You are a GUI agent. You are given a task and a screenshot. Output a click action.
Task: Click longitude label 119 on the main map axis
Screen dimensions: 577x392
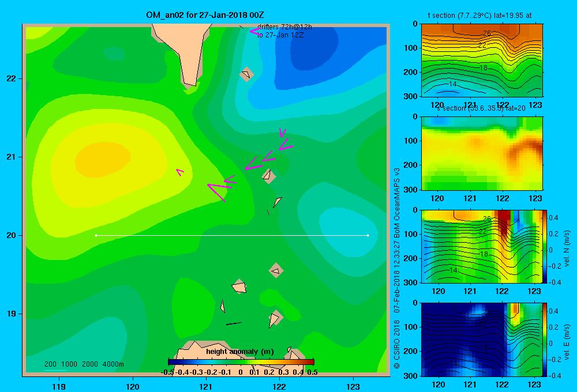[59, 386]
